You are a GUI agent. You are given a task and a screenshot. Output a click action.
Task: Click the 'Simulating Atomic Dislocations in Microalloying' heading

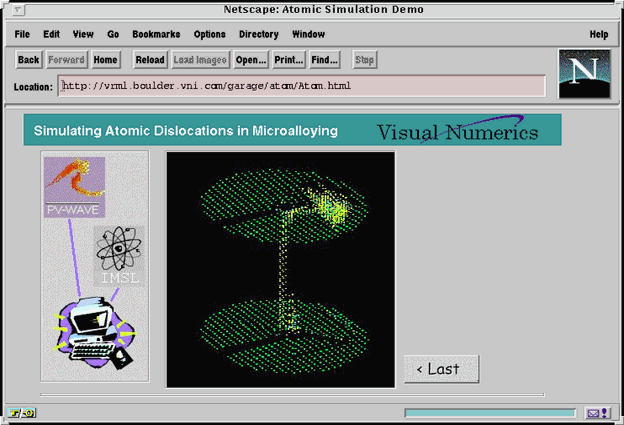click(186, 131)
